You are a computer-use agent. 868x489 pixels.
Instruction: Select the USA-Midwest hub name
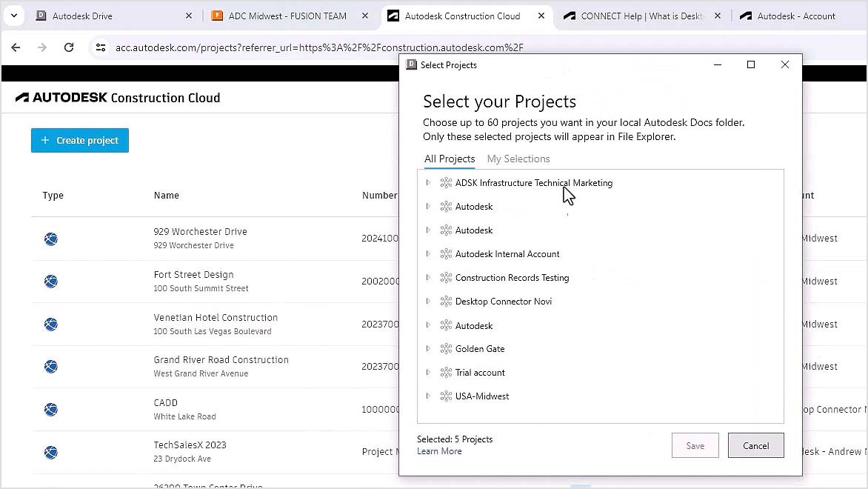point(482,396)
